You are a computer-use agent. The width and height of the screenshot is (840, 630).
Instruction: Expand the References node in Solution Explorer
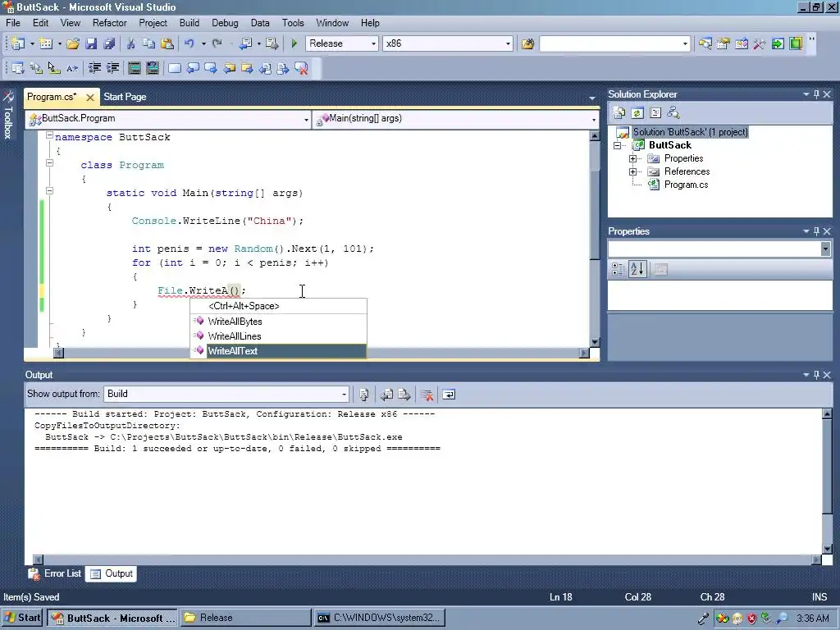click(x=633, y=172)
